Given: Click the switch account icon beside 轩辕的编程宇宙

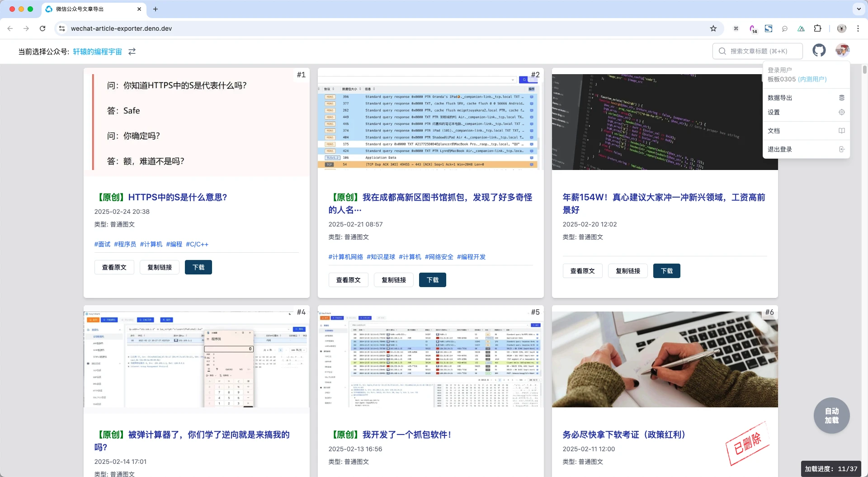Looking at the screenshot, I should (x=132, y=52).
